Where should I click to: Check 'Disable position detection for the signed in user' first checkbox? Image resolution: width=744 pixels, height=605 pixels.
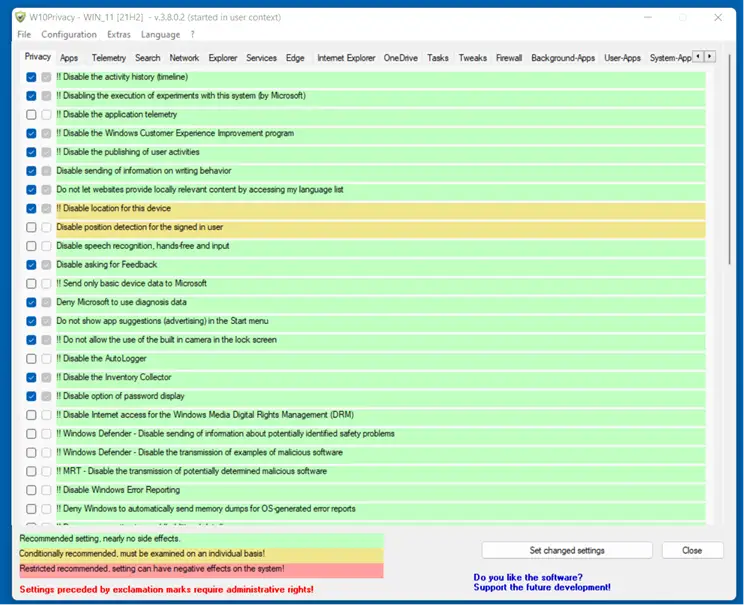pyautogui.click(x=31, y=227)
